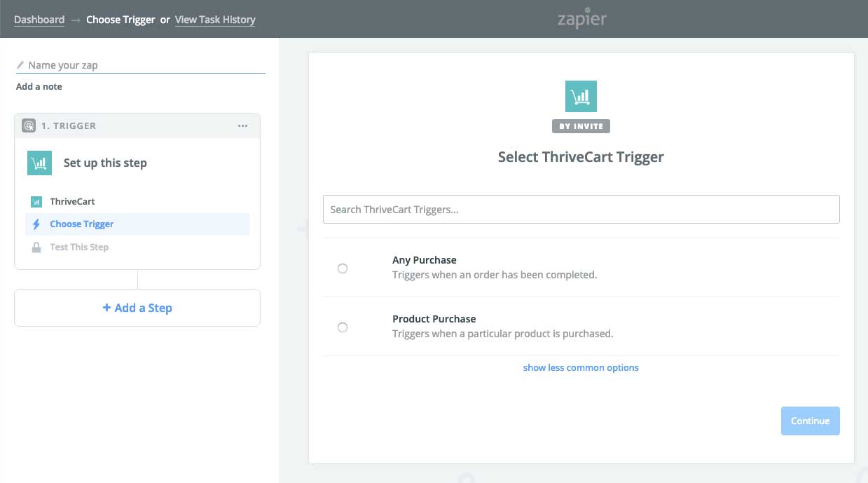
Task: Click the ThriveCart cart icon beside Set up this step
Action: point(40,163)
